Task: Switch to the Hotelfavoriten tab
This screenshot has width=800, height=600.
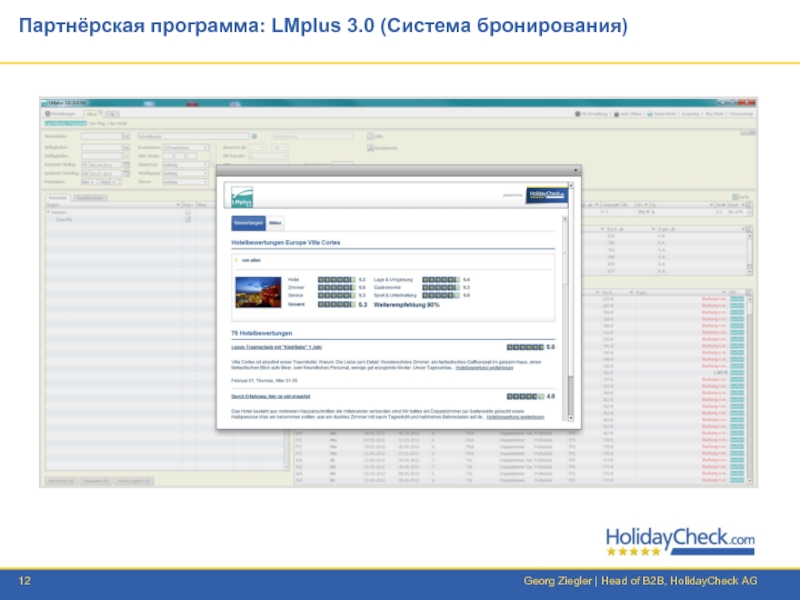Action: click(x=90, y=198)
